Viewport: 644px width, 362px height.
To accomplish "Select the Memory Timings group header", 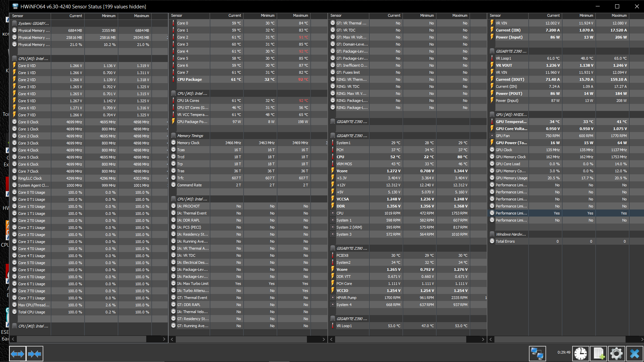I will coord(190,136).
